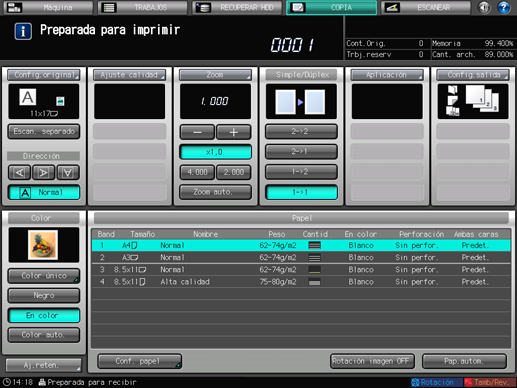Image resolution: width=517 pixels, height=388 pixels.
Task: Select Normal original direction
Action: click(44, 192)
